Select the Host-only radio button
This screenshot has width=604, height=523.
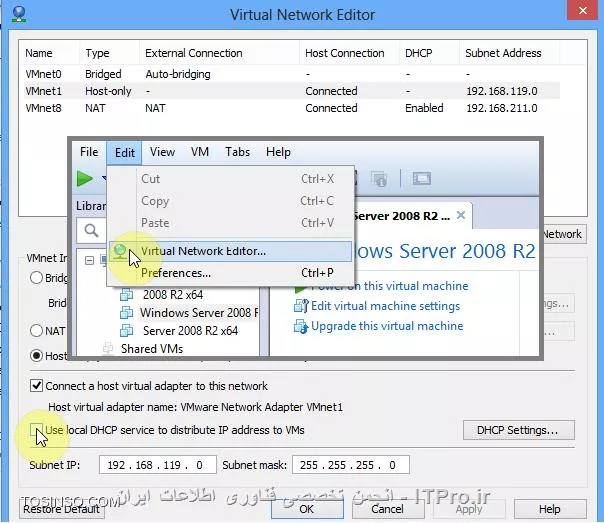(x=36, y=355)
